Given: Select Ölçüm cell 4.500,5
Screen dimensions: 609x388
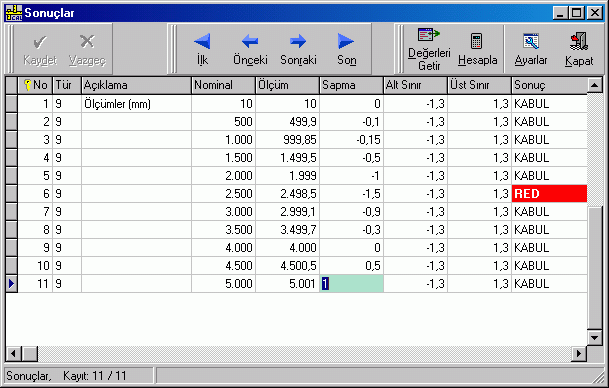Looking at the screenshot, I should 287,266.
